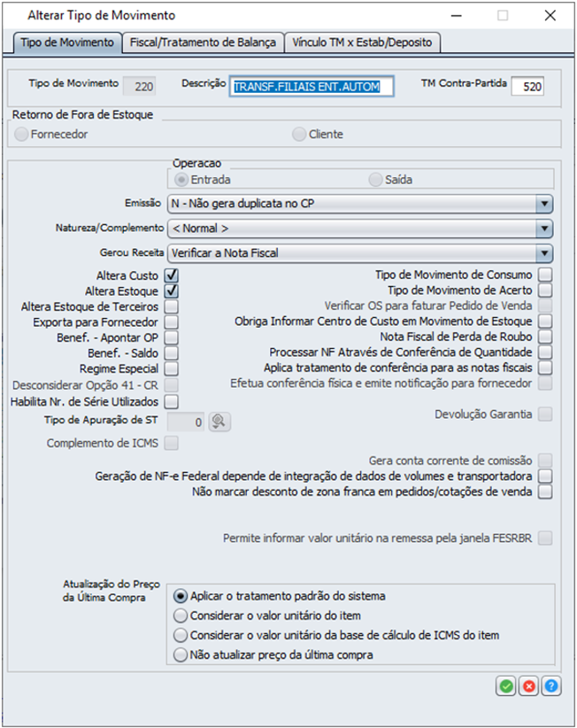Switch to the Tipo de Movimento tab
Image resolution: width=577 pixels, height=728 pixels.
coord(67,43)
